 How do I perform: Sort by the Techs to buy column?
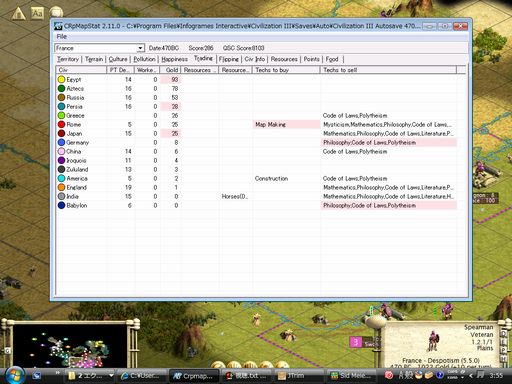click(286, 70)
